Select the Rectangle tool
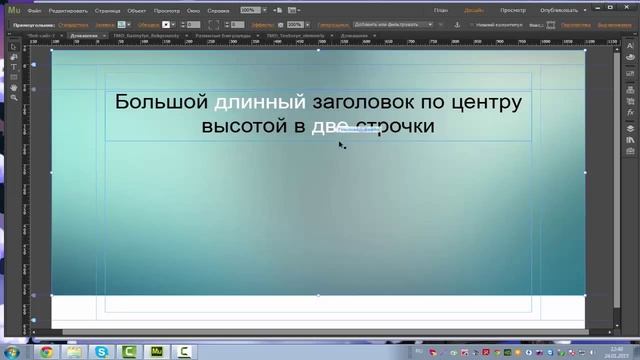Viewport: 640px width, 360px height. 13,77
